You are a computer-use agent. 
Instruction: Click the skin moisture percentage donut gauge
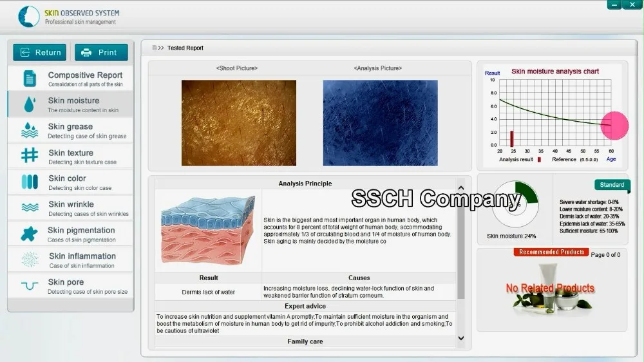click(x=515, y=204)
